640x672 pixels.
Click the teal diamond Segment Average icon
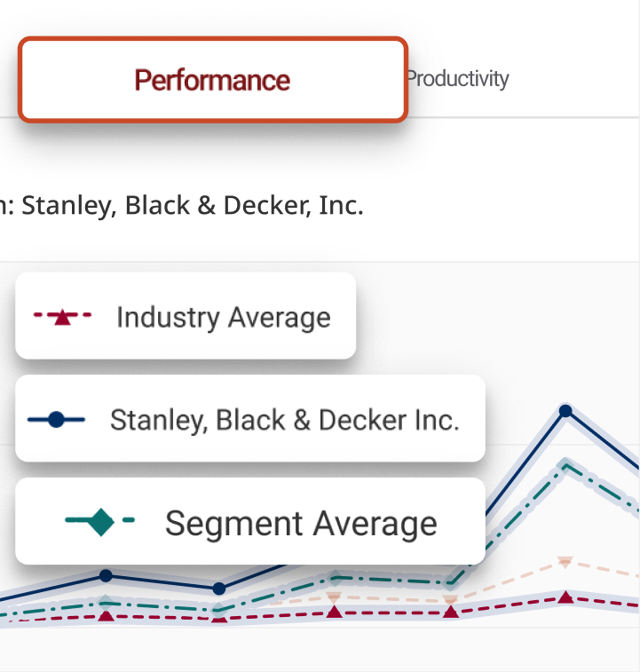pyautogui.click(x=100, y=522)
